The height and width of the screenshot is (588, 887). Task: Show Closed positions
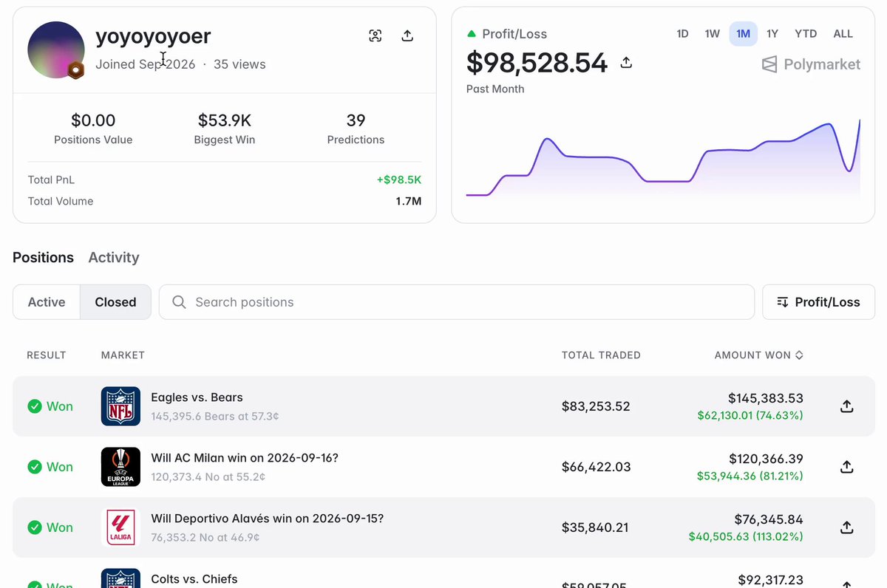click(115, 302)
